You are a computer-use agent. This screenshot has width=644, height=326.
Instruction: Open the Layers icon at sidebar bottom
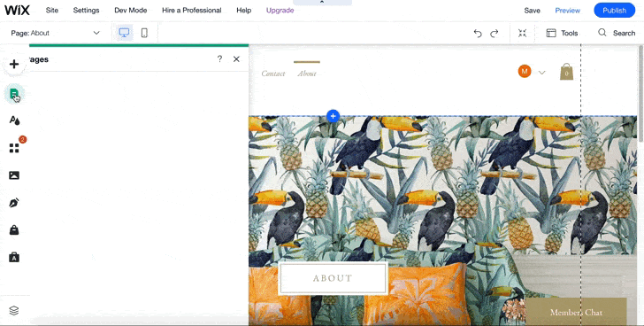click(14, 310)
